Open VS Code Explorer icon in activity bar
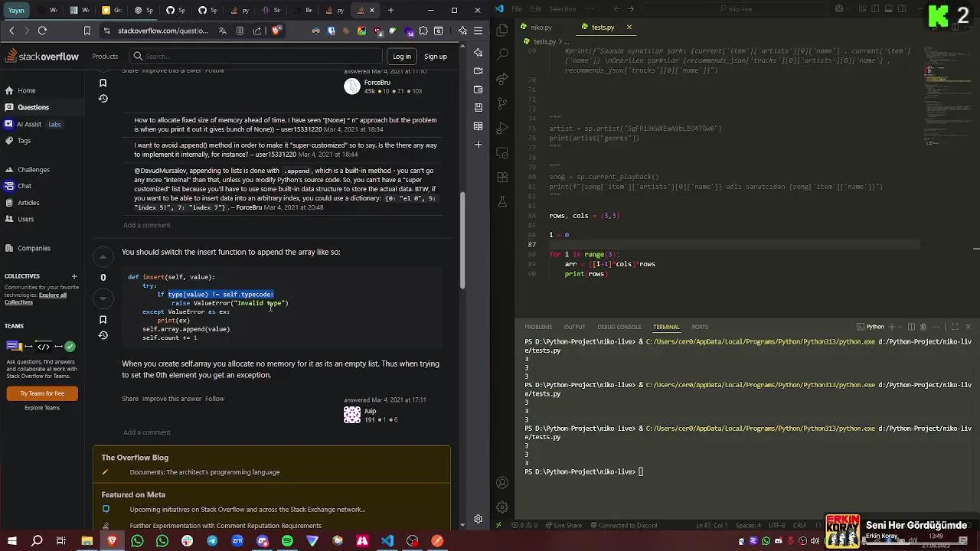This screenshot has width=980, height=551. coord(502,31)
